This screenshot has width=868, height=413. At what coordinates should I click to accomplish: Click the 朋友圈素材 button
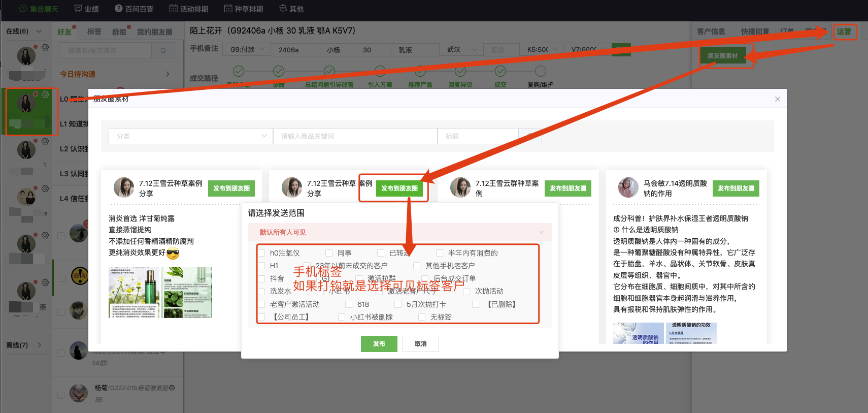tap(722, 56)
